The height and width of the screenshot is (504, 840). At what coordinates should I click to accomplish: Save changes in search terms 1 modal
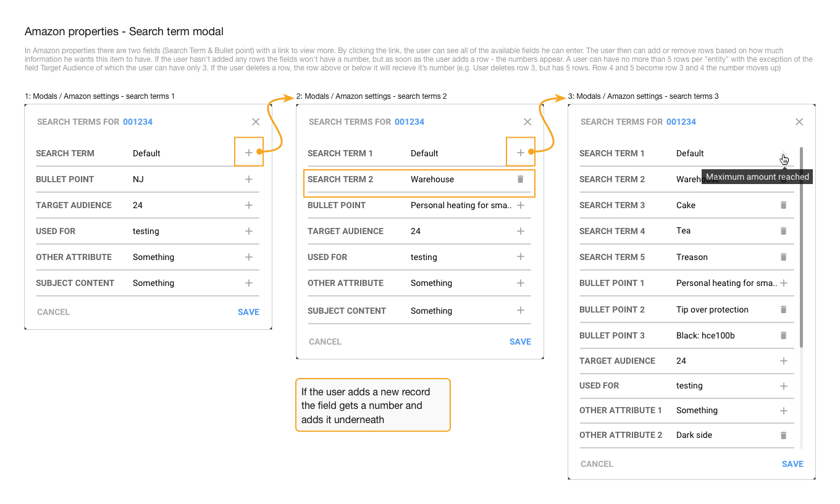pyautogui.click(x=248, y=312)
